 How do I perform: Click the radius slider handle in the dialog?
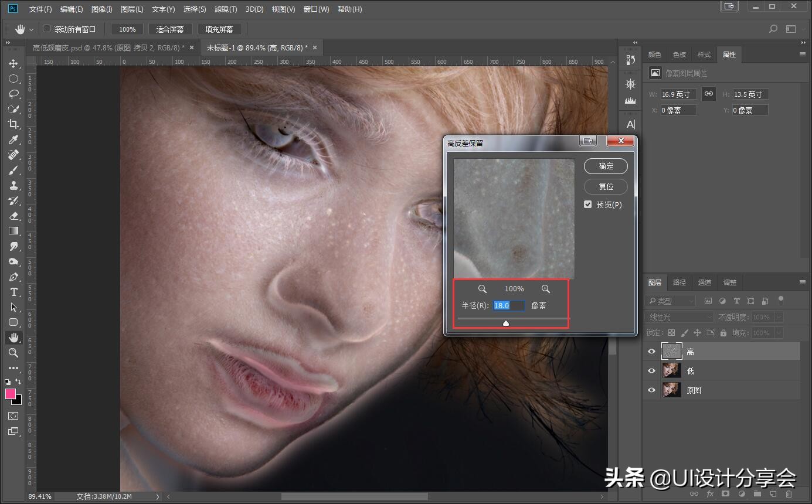[x=506, y=323]
